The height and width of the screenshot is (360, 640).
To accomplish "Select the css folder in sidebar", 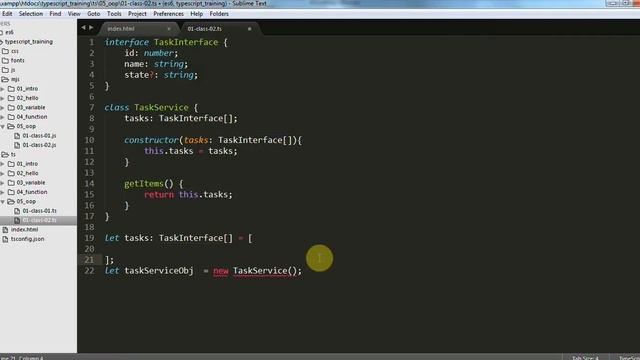I will 15,51.
